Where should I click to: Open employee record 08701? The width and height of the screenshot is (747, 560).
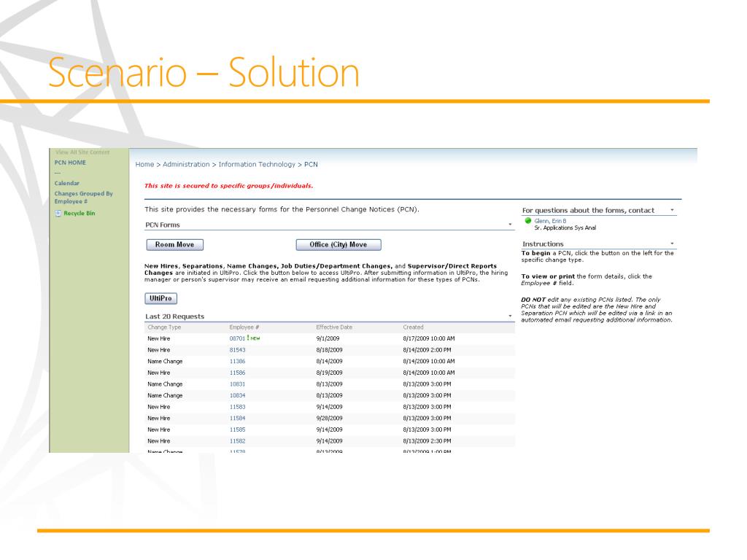[237, 338]
